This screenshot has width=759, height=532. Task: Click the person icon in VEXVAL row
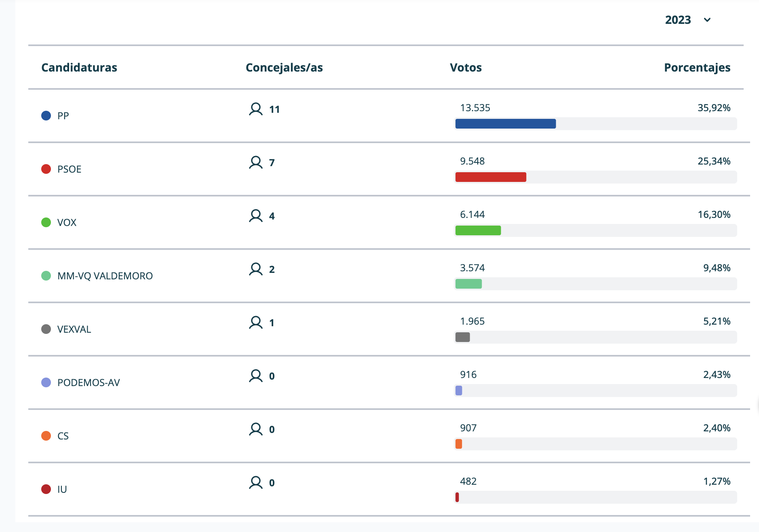[x=255, y=323]
